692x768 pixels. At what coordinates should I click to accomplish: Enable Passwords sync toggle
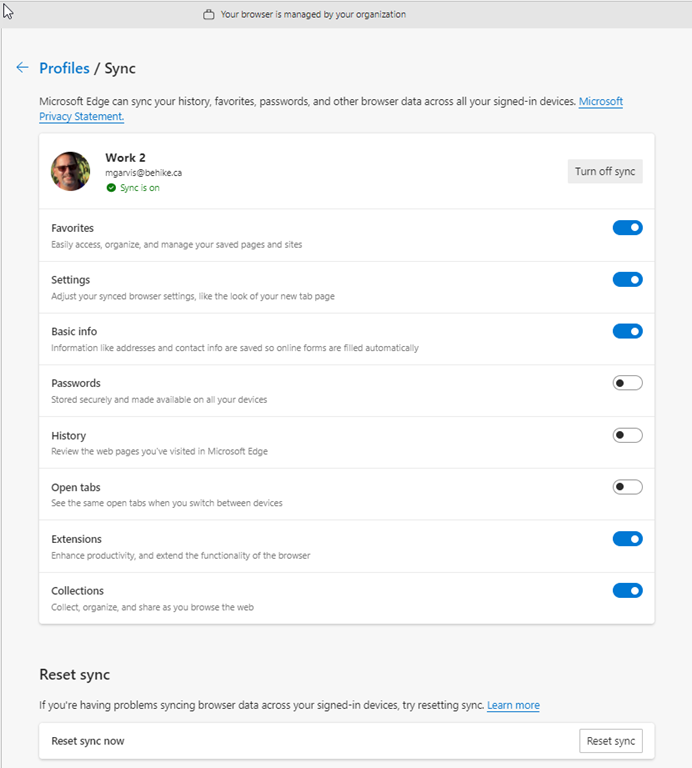627,383
